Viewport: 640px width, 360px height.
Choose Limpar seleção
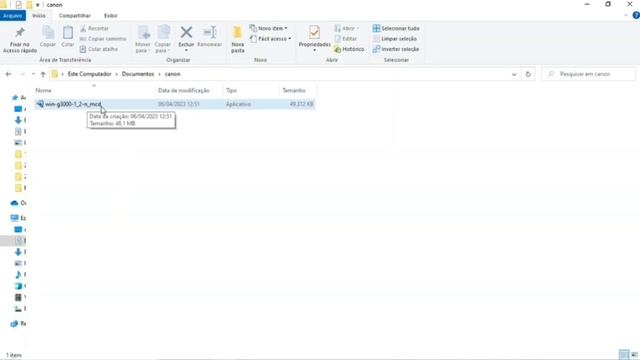(x=394, y=39)
